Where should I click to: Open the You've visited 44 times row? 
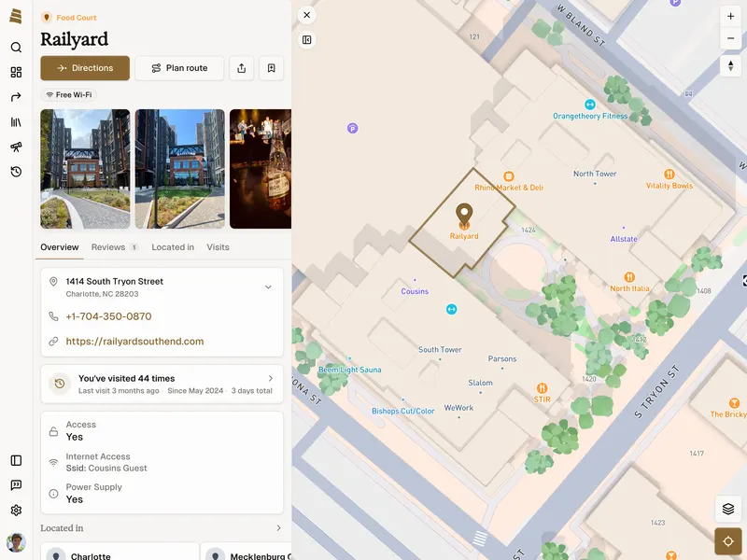click(x=162, y=384)
